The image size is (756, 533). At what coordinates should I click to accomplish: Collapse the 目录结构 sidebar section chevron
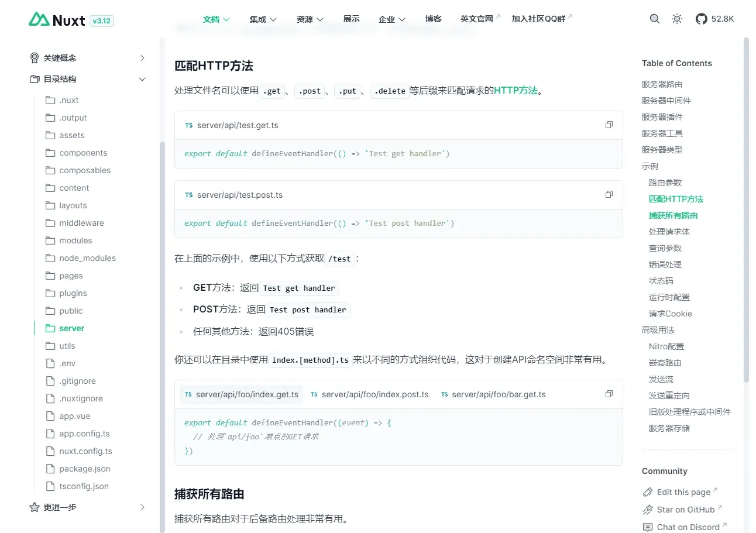(x=142, y=79)
